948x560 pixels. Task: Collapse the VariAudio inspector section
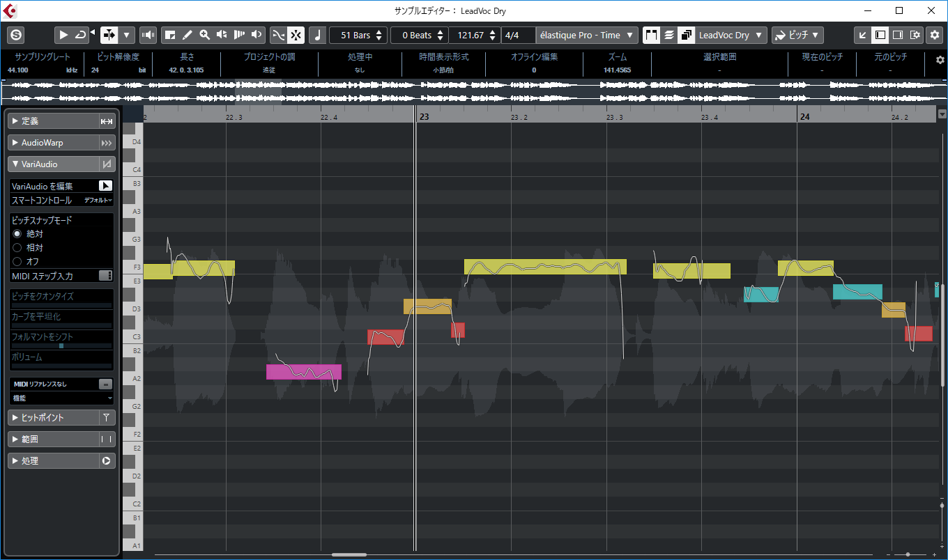(52, 164)
